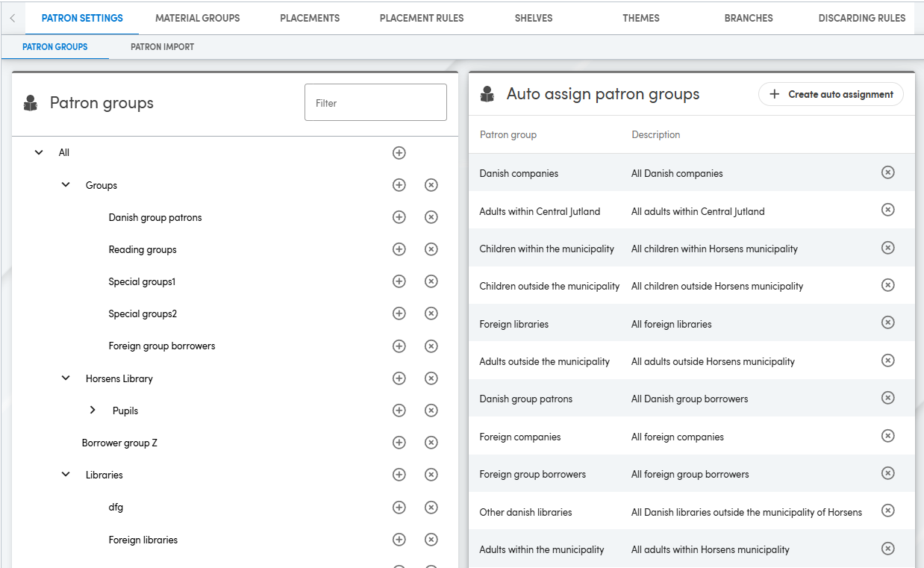Go back with the left arrow
924x568 pixels.
[x=12, y=18]
